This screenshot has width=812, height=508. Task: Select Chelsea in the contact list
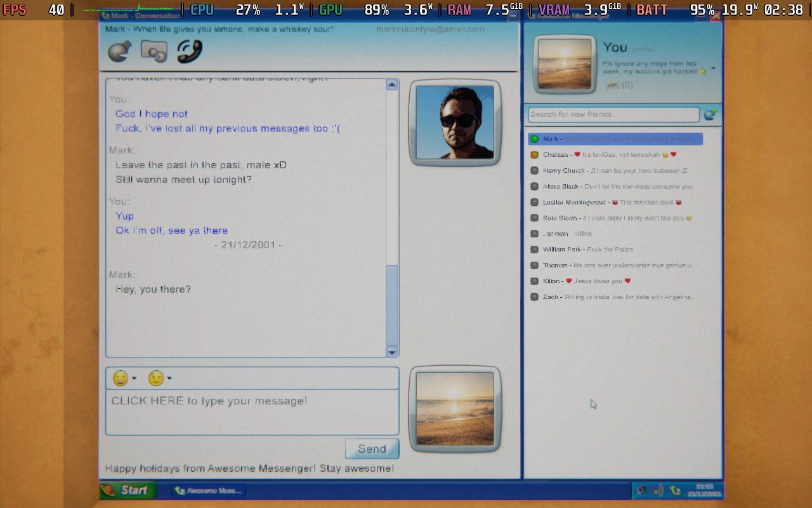tap(615, 154)
